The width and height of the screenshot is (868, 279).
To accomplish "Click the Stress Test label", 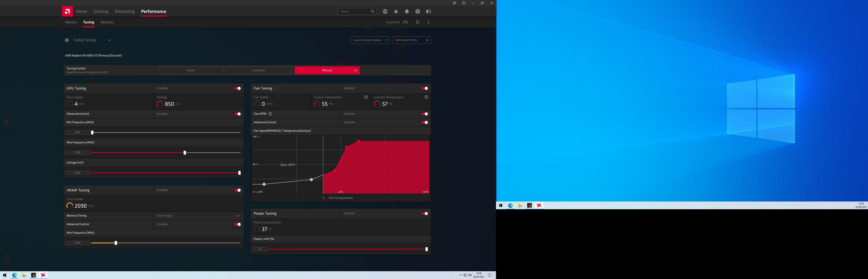I will pos(393,22).
